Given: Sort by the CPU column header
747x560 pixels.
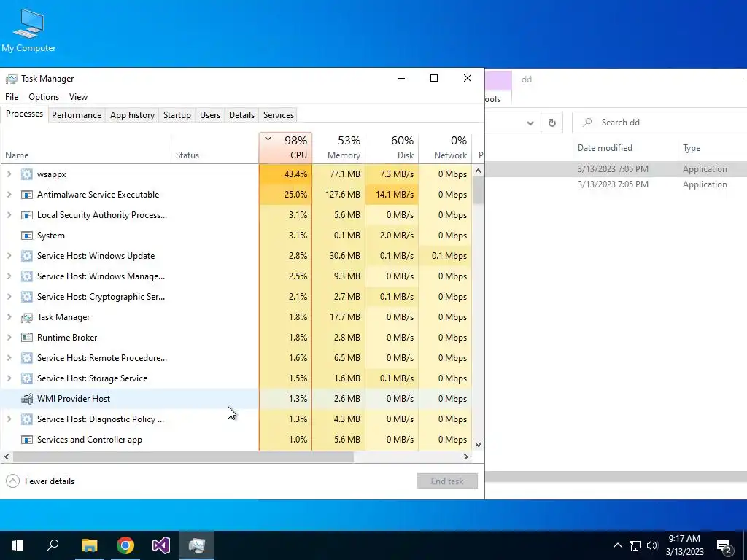Looking at the screenshot, I should (285, 148).
